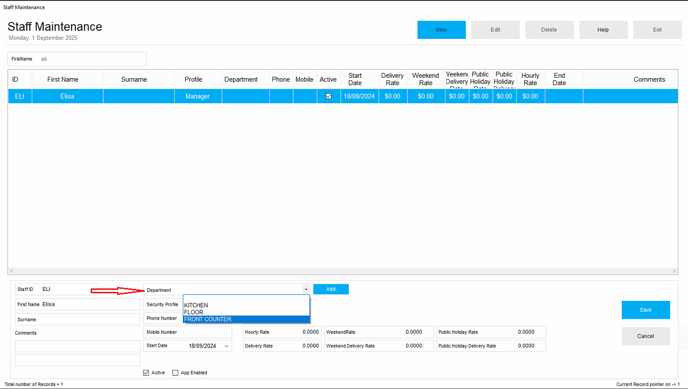Sort by Comments column header
688x389 pixels.
tap(631, 79)
